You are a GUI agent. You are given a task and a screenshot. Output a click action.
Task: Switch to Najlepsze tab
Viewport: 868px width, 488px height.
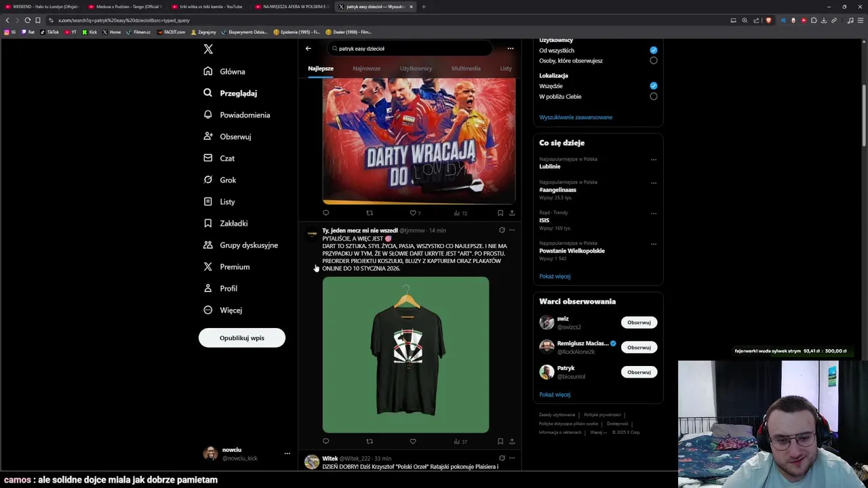[x=321, y=68]
